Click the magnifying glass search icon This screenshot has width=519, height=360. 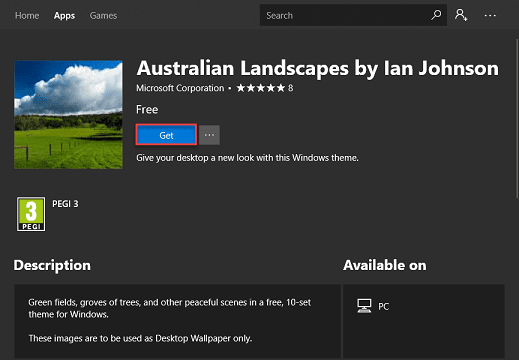pos(436,15)
